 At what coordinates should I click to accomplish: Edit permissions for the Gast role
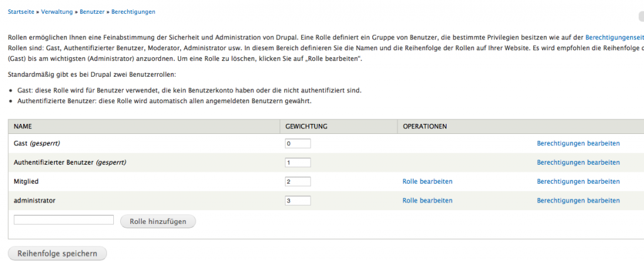pos(578,143)
